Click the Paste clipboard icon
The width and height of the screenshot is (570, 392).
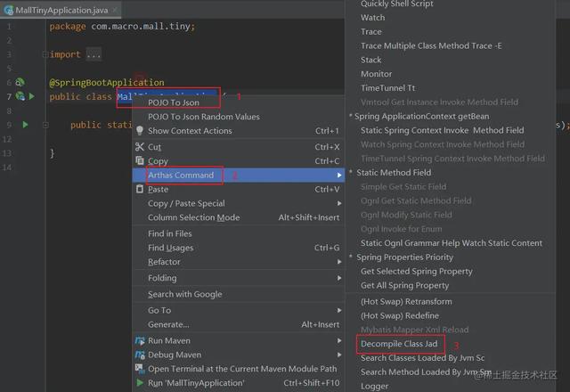tap(139, 190)
